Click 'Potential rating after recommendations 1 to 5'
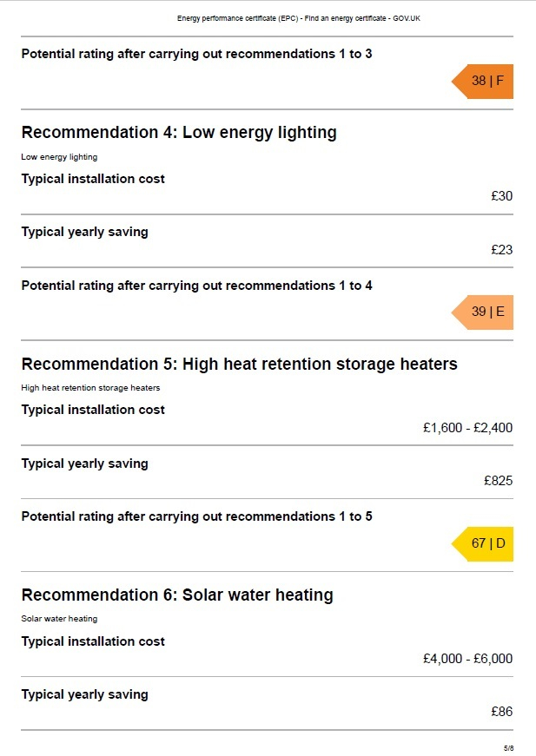This screenshot has width=536, height=756. click(197, 516)
